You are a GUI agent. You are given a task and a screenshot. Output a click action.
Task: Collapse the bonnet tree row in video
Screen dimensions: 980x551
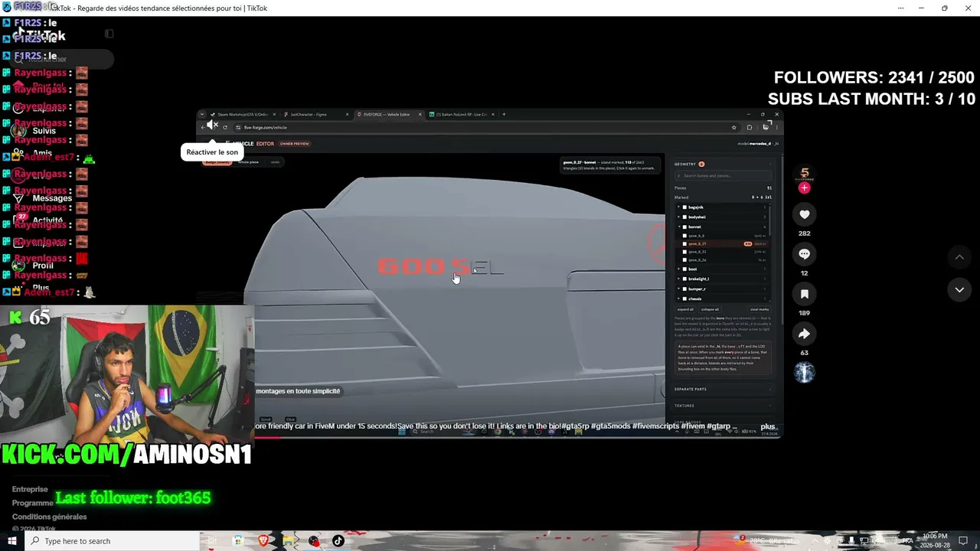click(678, 227)
